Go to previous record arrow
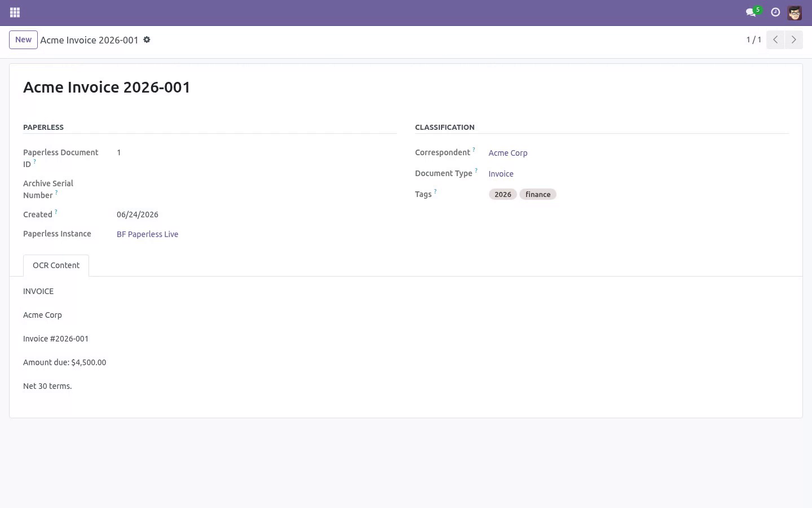812x508 pixels. [775, 40]
